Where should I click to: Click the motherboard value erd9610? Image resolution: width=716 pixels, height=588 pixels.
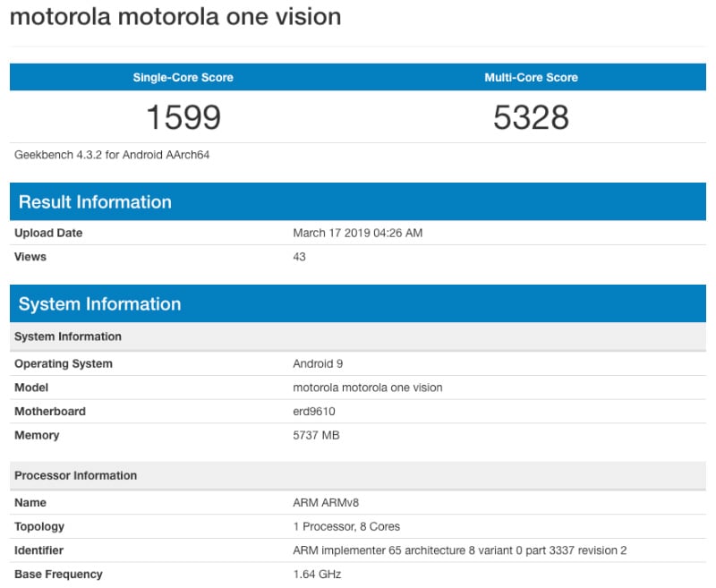pos(313,412)
